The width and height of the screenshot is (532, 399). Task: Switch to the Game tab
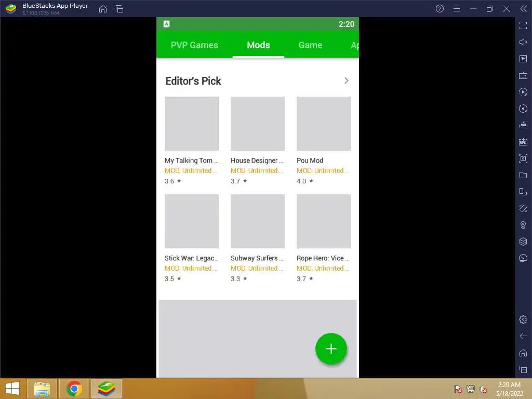point(310,45)
